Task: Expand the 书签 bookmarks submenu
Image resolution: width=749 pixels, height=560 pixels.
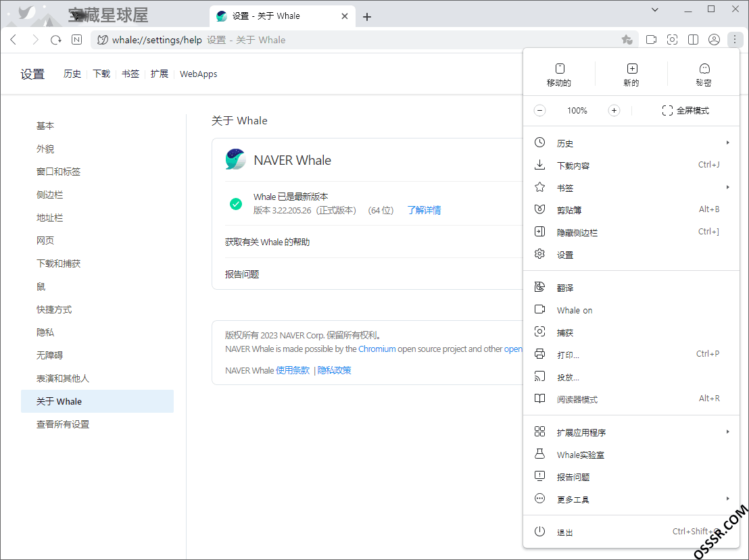Action: (x=631, y=188)
